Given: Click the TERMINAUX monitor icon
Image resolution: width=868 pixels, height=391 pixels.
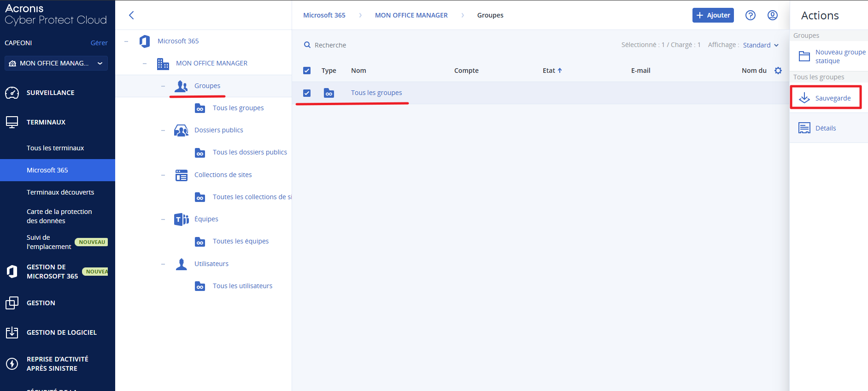Looking at the screenshot, I should tap(12, 122).
